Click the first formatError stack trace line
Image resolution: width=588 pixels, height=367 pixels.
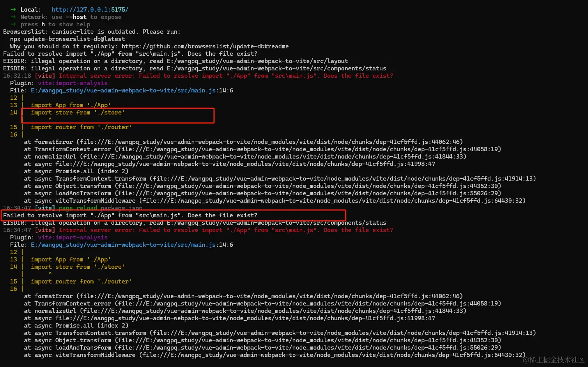point(243,142)
